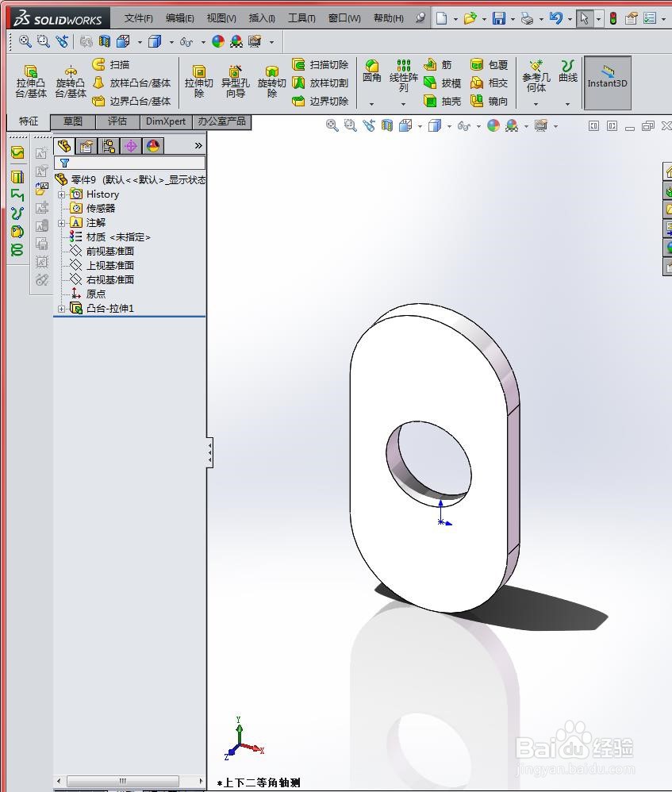Click panel collapse handle beside feature tree
The image size is (672, 792).
point(209,452)
